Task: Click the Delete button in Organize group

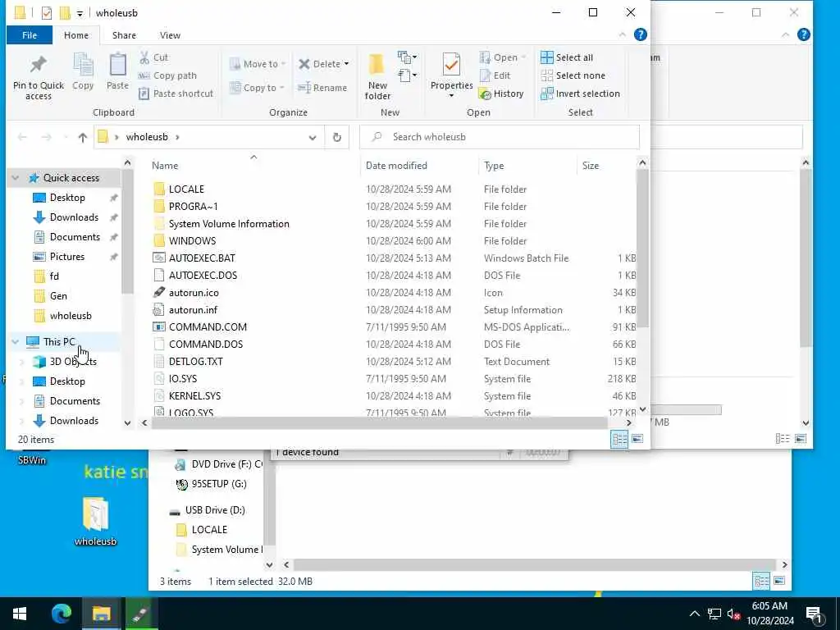Action: [323, 64]
